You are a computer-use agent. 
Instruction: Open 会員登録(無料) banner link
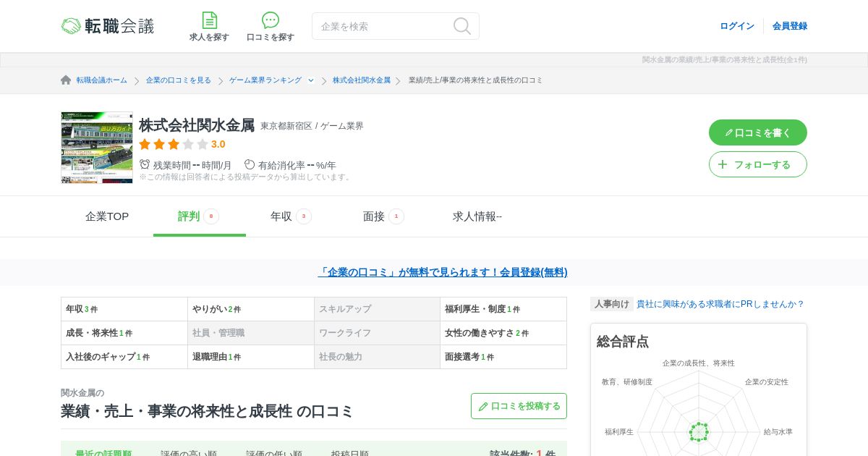pos(443,272)
